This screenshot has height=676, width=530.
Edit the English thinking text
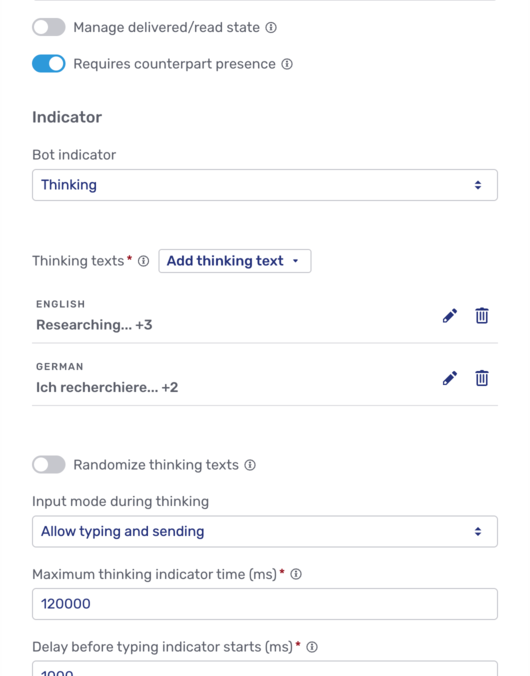pos(450,316)
